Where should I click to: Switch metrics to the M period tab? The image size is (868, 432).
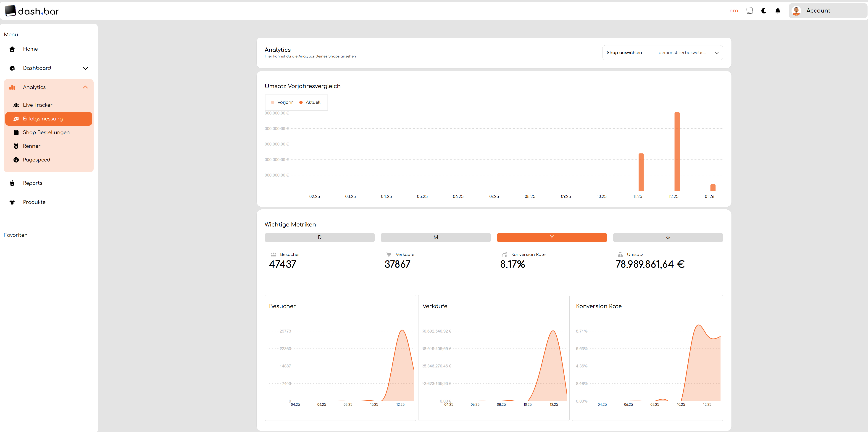(435, 237)
